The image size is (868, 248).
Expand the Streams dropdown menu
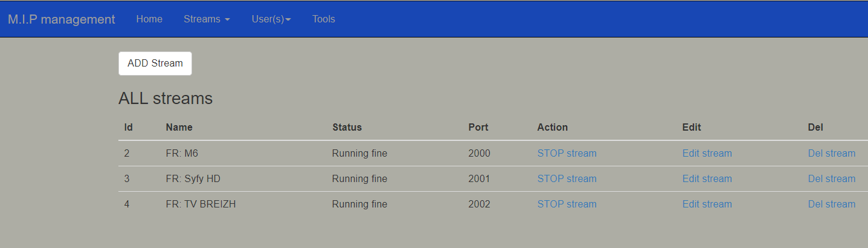coord(207,19)
